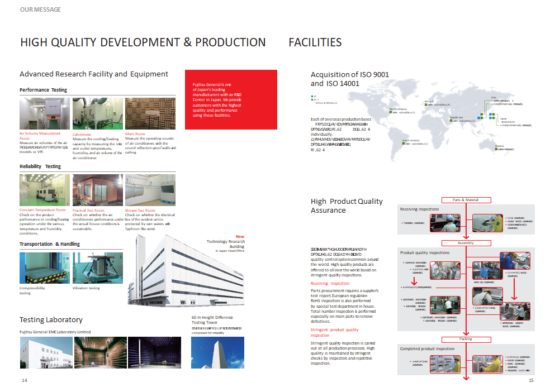Viewport: 555px width, 392px height.
Task: Click the Europe map label
Action: point(429,101)
